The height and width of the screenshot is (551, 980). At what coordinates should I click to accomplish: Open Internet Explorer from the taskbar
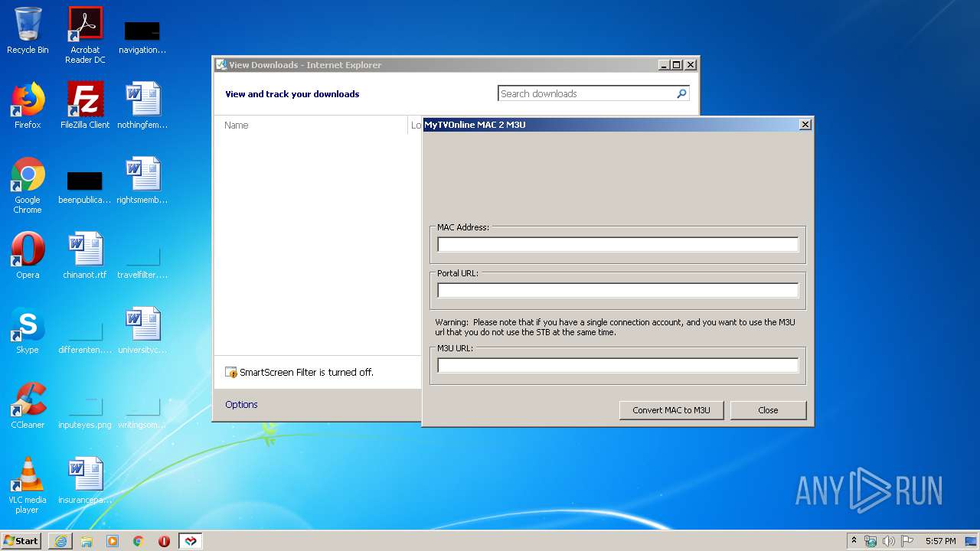tap(60, 541)
